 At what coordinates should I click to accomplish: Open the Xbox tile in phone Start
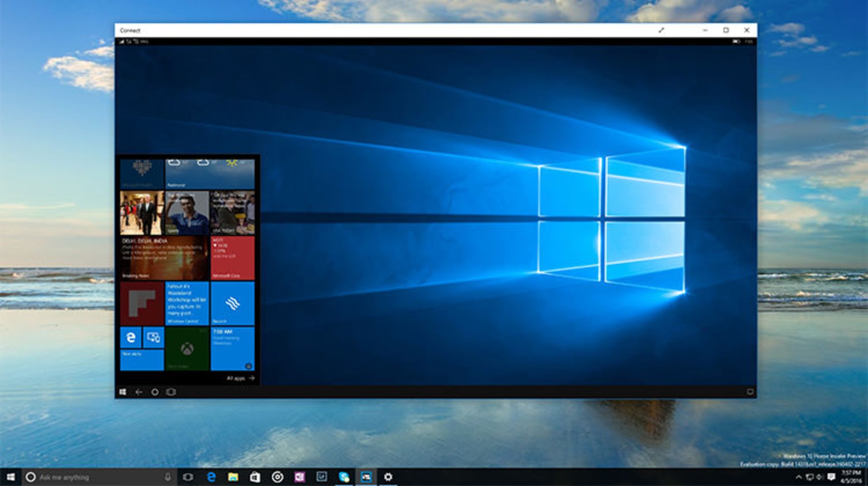pyautogui.click(x=187, y=349)
